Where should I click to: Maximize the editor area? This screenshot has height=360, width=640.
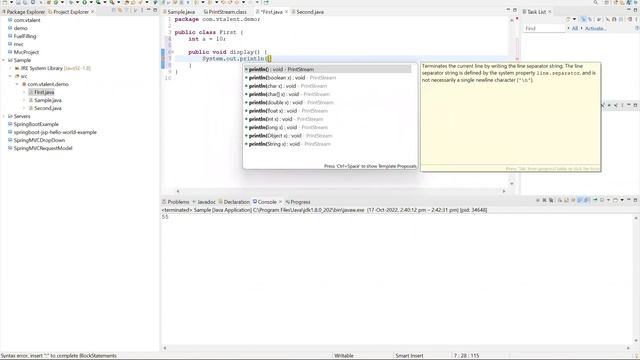(x=514, y=10)
